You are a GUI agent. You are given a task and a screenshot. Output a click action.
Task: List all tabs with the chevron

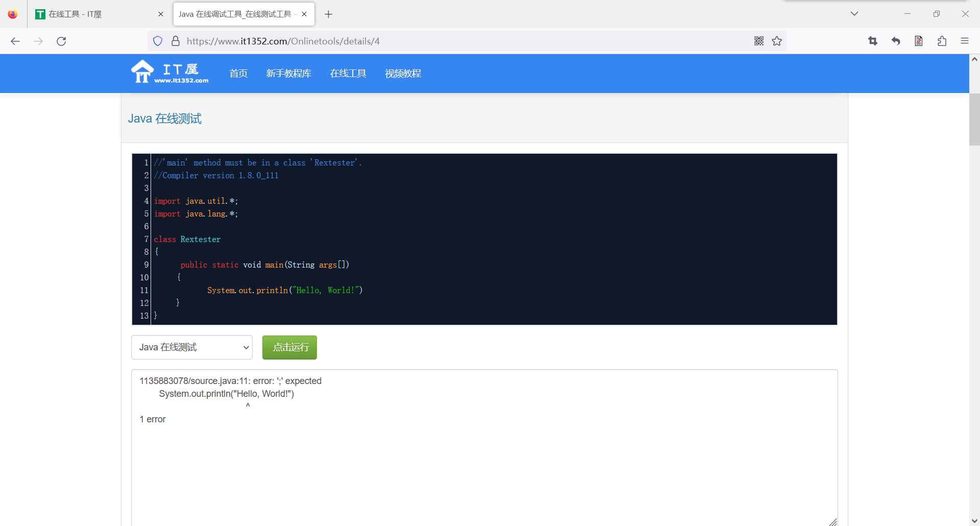pyautogui.click(x=854, y=14)
